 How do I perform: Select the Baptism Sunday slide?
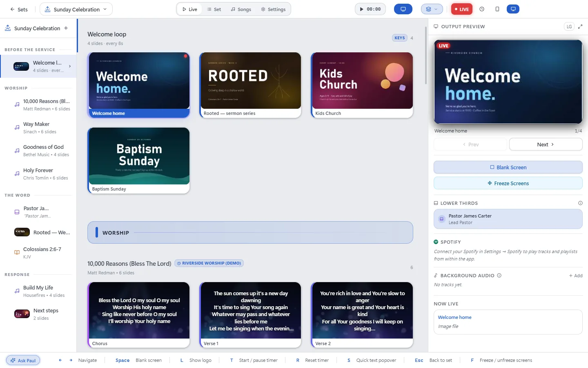(x=139, y=160)
